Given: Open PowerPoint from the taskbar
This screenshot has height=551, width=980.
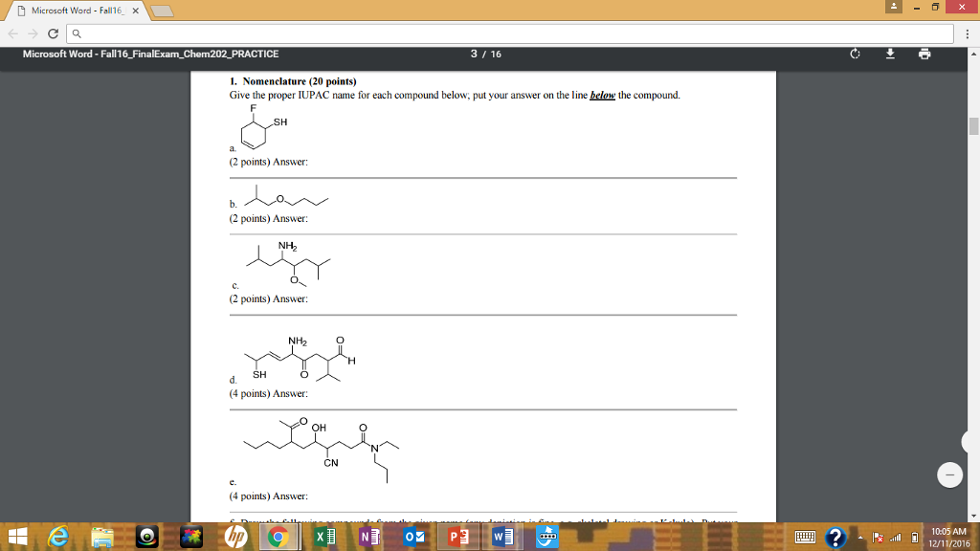Looking at the screenshot, I should [457, 537].
